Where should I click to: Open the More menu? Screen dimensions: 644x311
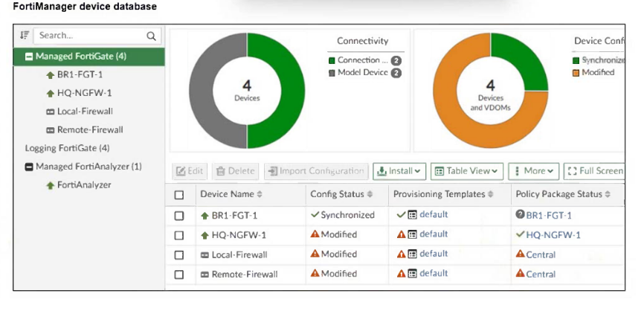[x=533, y=171]
